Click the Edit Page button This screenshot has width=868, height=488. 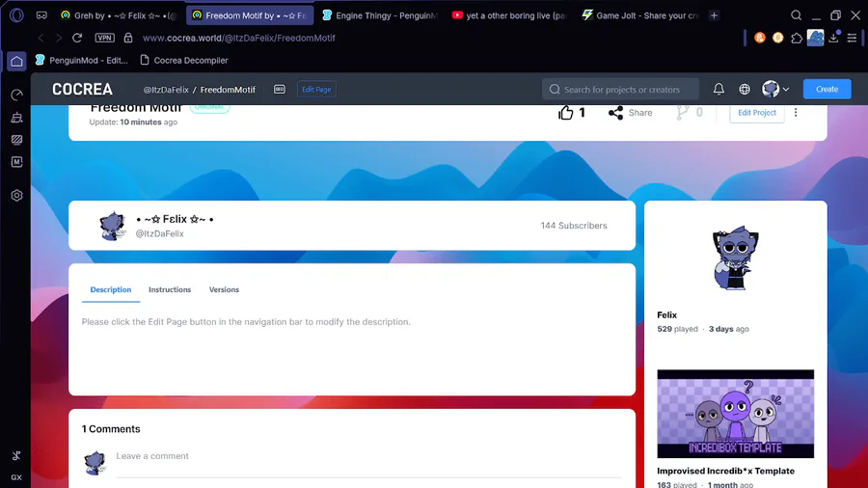click(316, 89)
